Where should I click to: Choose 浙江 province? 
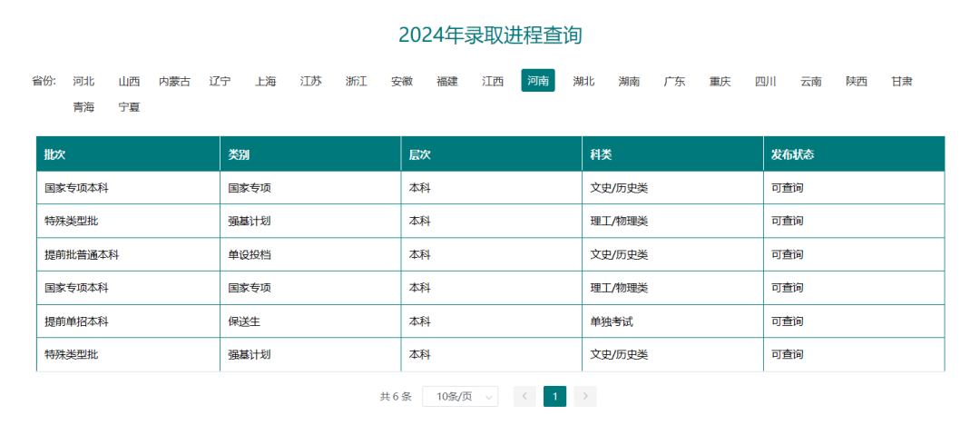[356, 81]
